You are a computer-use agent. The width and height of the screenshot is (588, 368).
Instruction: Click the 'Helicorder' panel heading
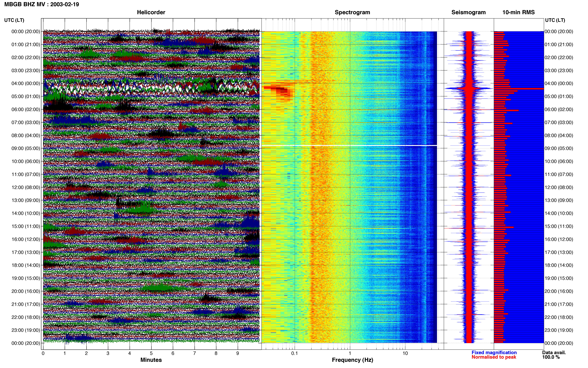point(151,12)
